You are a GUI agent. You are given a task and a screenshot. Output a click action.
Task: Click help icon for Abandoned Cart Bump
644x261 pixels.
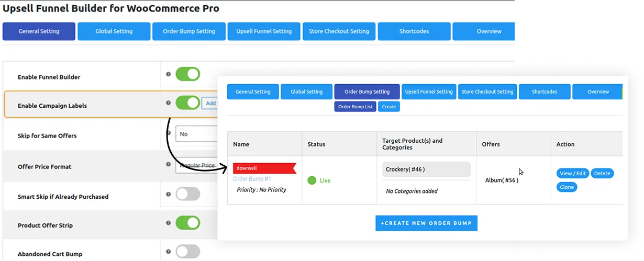pos(169,252)
